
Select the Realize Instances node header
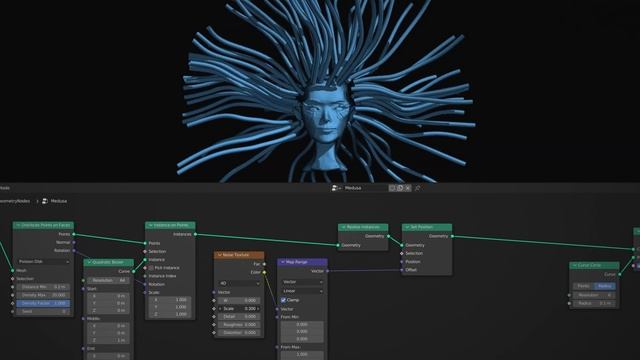[x=363, y=227]
